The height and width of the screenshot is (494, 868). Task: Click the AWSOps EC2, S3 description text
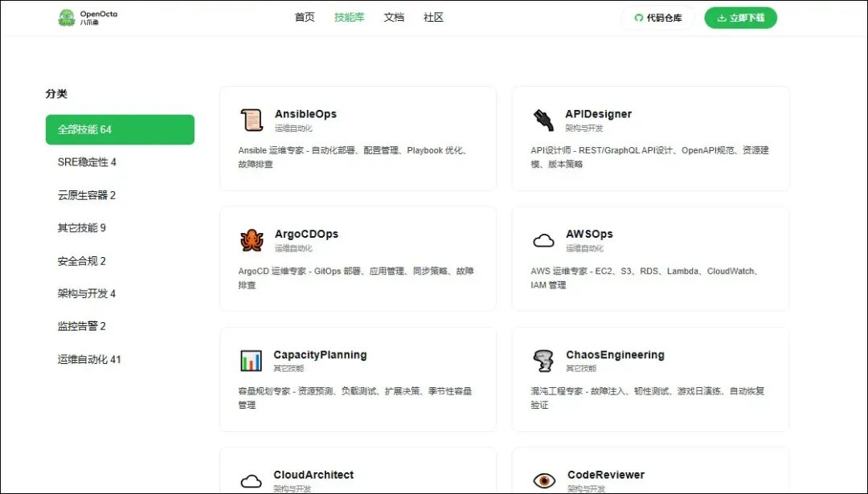tap(645, 278)
